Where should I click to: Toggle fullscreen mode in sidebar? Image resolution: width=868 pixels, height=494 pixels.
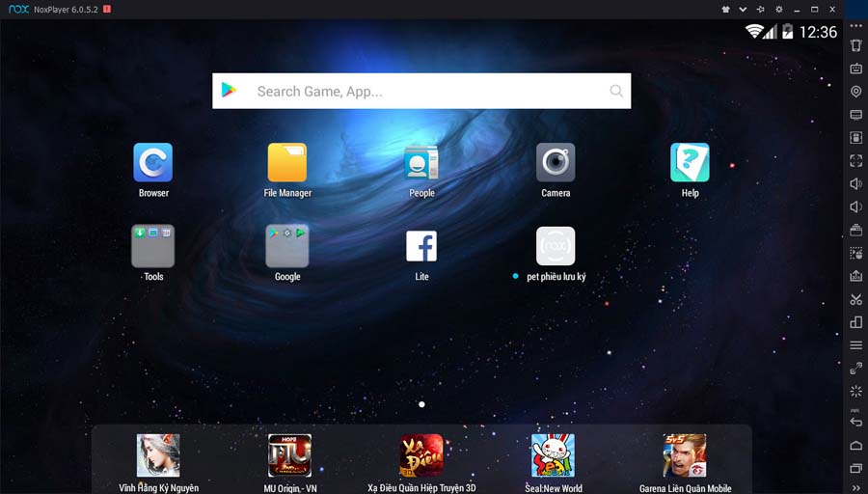tap(855, 160)
